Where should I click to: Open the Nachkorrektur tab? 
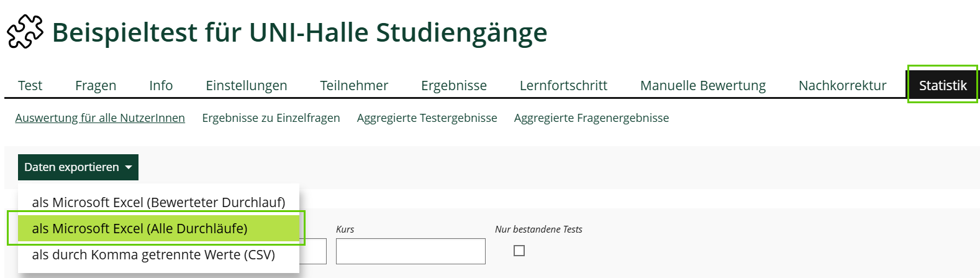point(842,85)
